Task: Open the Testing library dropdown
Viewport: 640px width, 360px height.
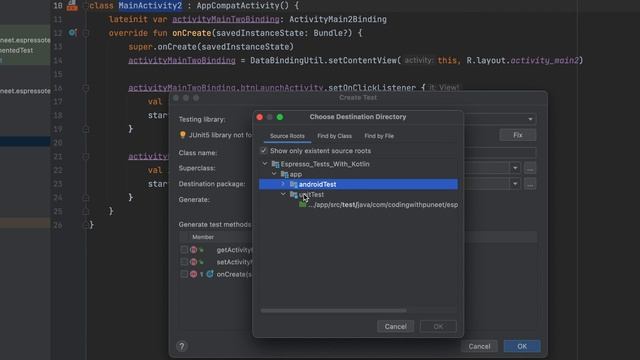Action: pos(530,119)
